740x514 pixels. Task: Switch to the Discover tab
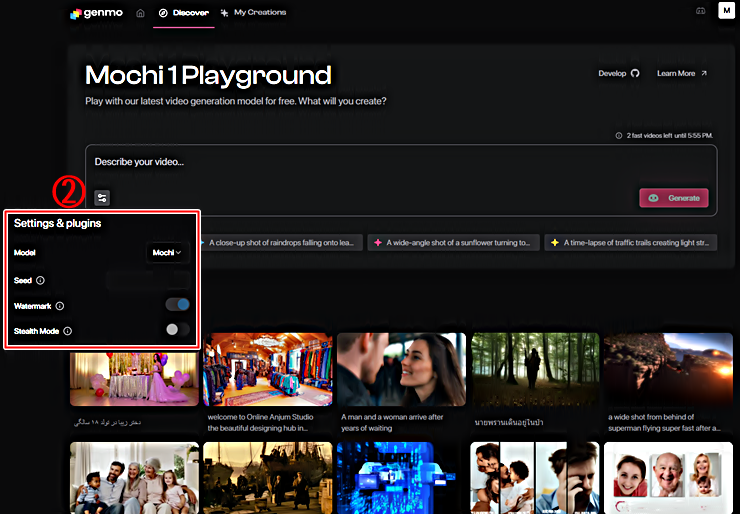tap(184, 13)
